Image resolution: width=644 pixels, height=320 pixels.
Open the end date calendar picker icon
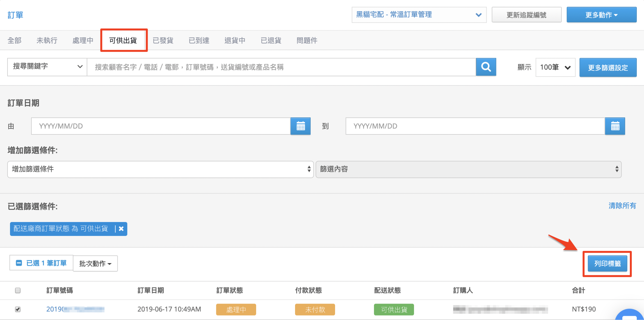pyautogui.click(x=615, y=126)
